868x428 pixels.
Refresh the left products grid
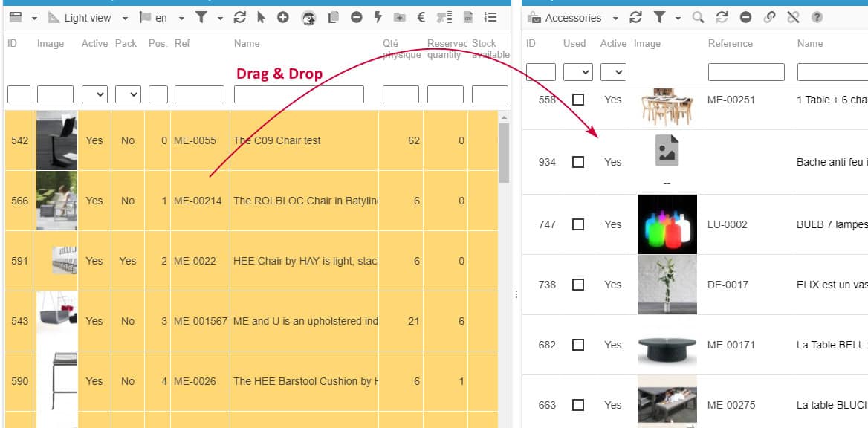tap(239, 17)
